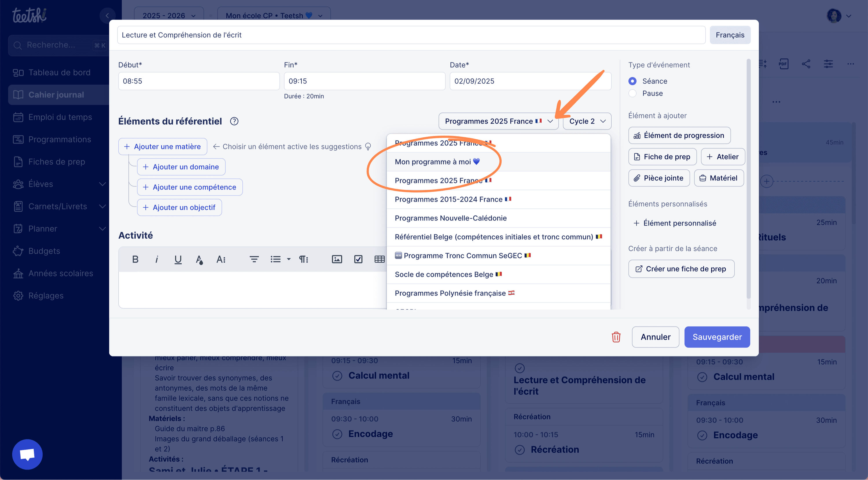Open the Cycle 2 dropdown
This screenshot has width=868, height=480.
(x=587, y=121)
